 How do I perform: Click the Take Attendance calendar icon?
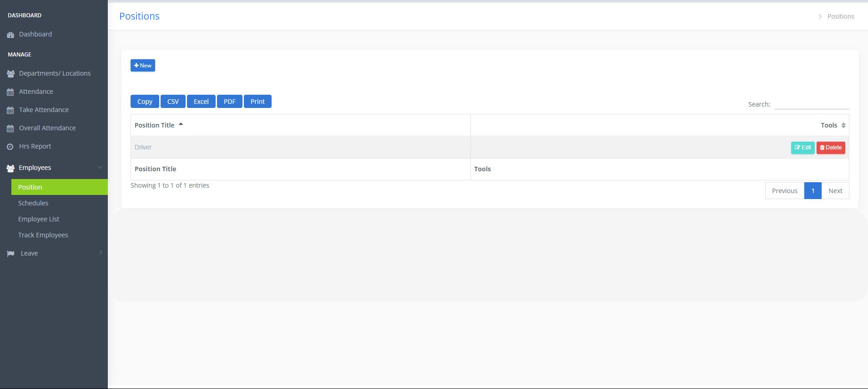click(x=10, y=110)
